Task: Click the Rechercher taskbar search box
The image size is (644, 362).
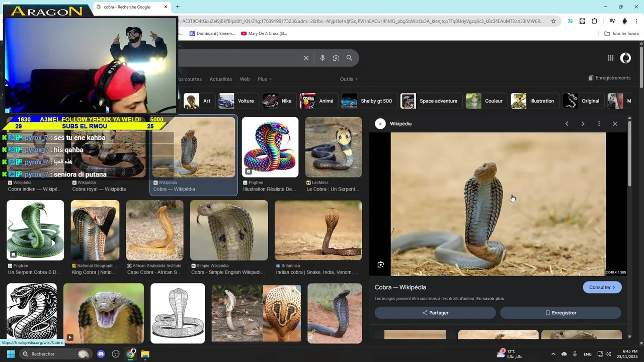Action: point(55,354)
